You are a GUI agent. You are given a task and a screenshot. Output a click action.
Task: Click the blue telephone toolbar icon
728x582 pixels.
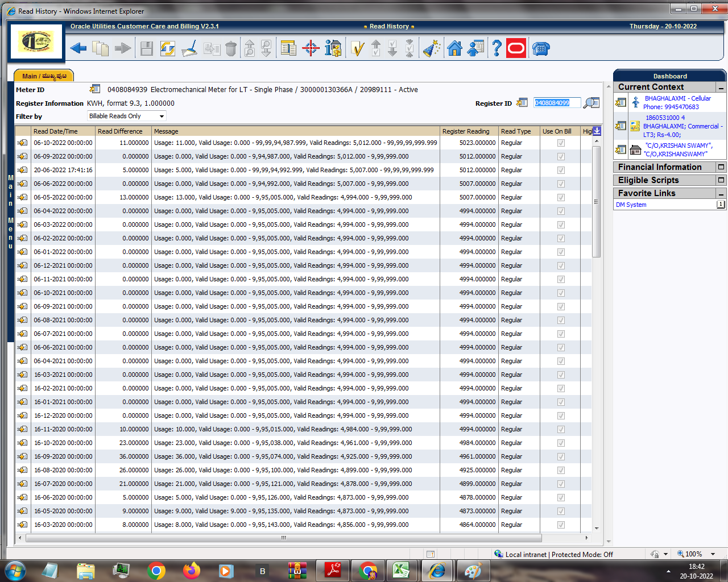click(x=541, y=49)
